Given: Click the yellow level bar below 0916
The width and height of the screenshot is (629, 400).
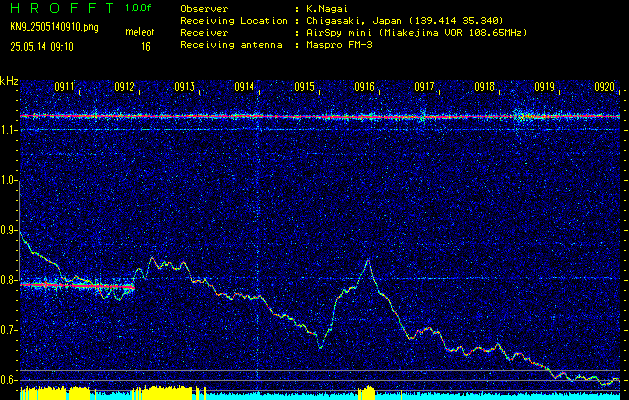Looking at the screenshot, I should tap(366, 393).
